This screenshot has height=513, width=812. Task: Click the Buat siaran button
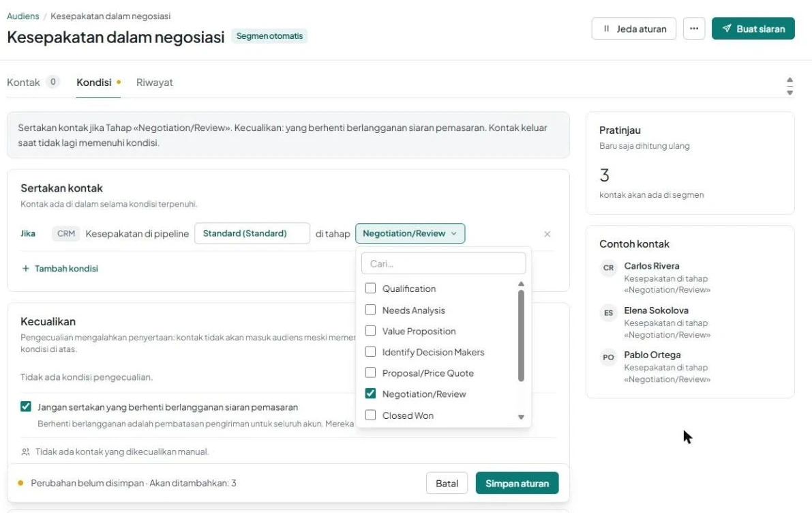(x=753, y=29)
